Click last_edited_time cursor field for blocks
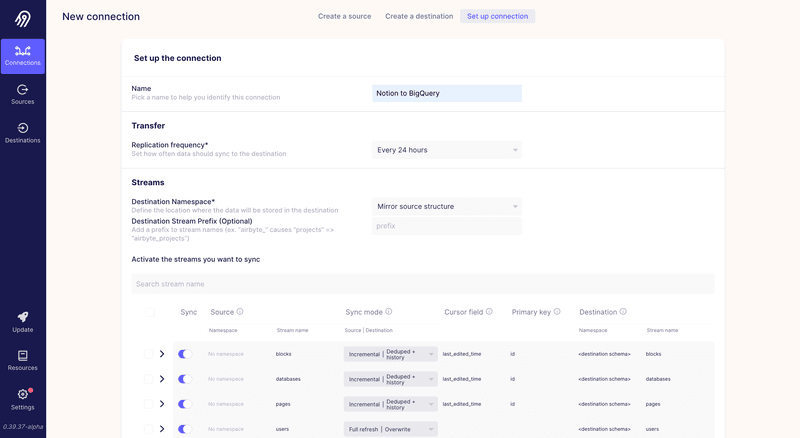This screenshot has height=438, width=800. (462, 354)
